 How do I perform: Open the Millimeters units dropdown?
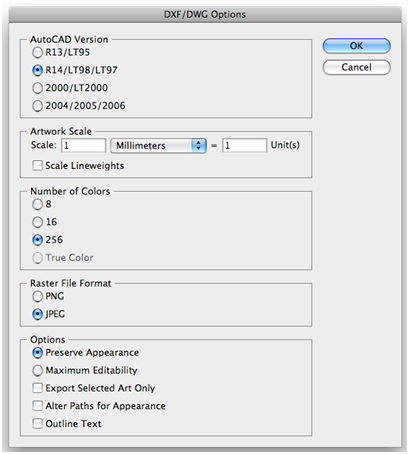(x=158, y=146)
